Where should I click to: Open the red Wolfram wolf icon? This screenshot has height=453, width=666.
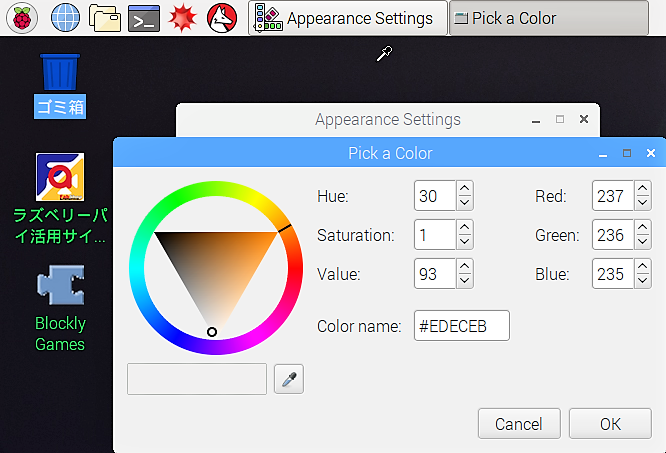tap(222, 18)
